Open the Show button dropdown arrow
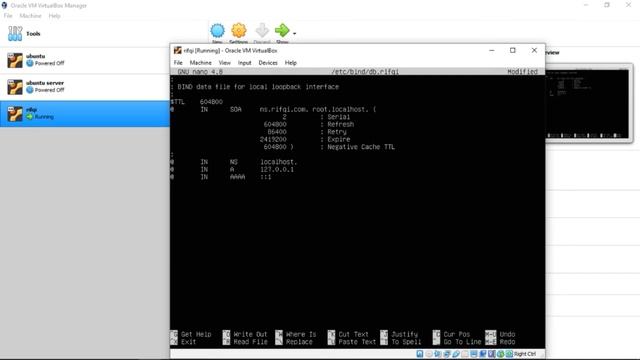Screen dimensions: 640x360 (294, 33)
